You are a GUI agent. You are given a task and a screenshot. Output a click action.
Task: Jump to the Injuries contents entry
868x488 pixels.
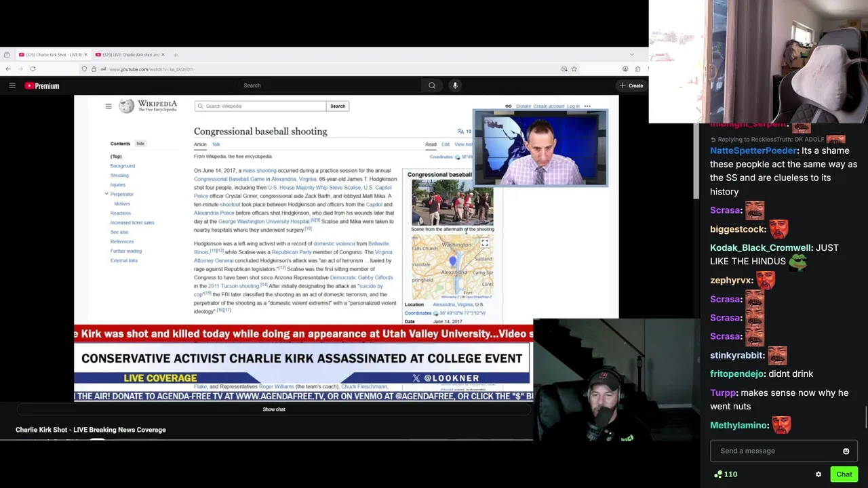coord(118,185)
